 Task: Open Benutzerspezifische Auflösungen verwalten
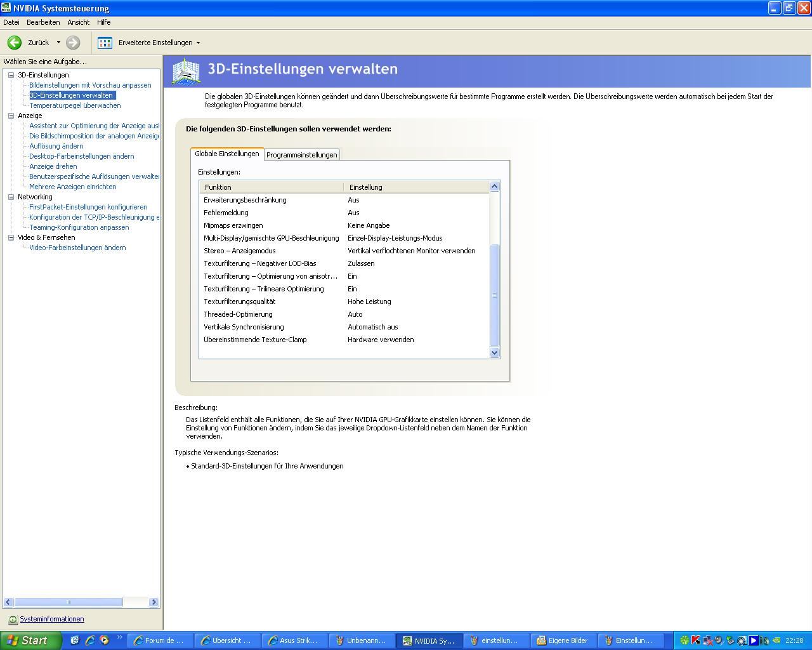(95, 176)
